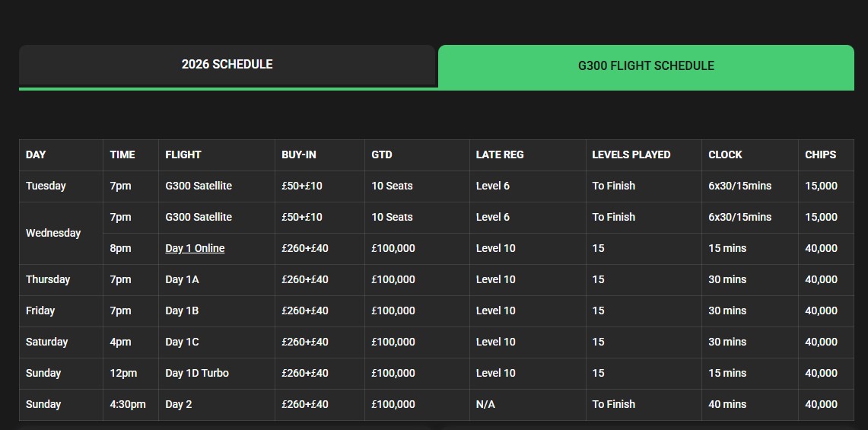868x430 pixels.
Task: Switch to the 2026 Schedule tab
Action: (x=227, y=65)
